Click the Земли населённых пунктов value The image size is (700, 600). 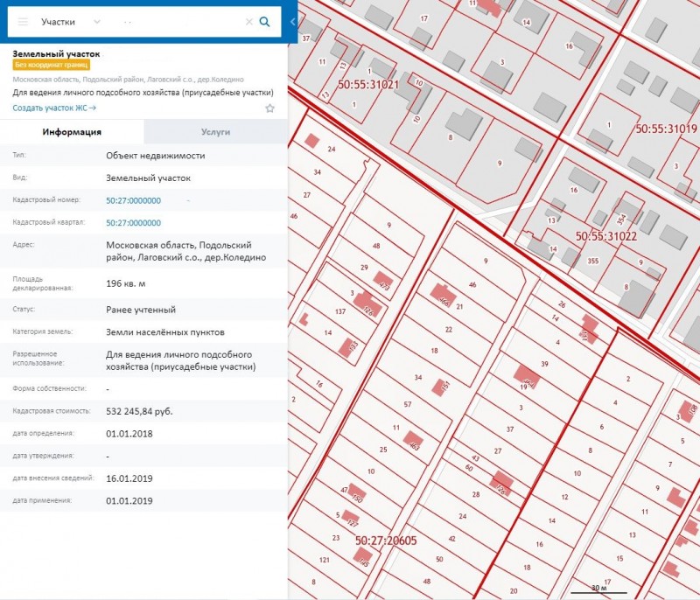coord(165,332)
